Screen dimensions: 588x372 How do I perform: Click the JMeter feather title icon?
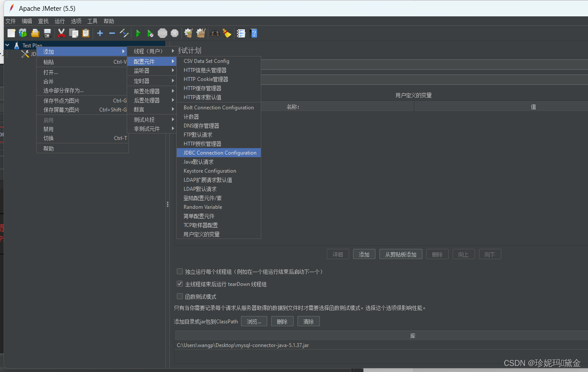tap(11, 8)
